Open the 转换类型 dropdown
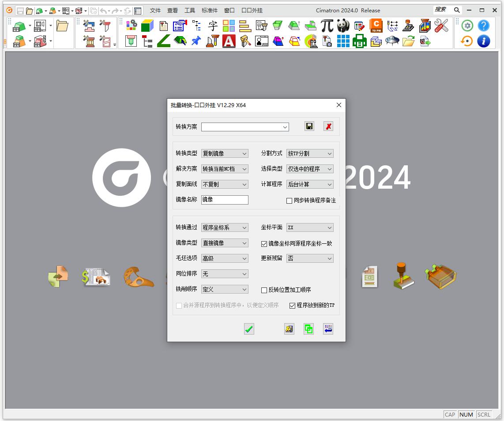504x421 pixels. 225,153
